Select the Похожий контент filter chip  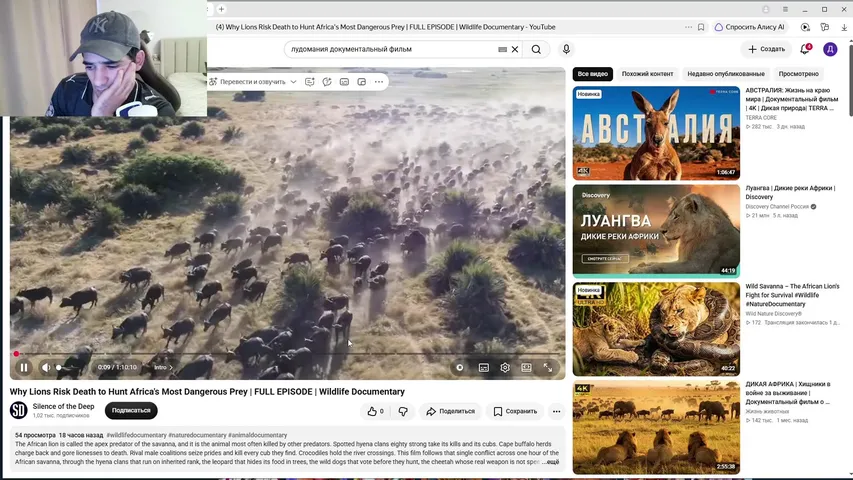[647, 74]
